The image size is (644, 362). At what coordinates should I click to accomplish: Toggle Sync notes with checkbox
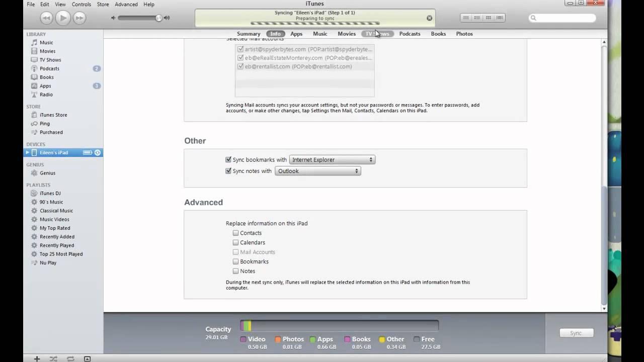tap(228, 171)
